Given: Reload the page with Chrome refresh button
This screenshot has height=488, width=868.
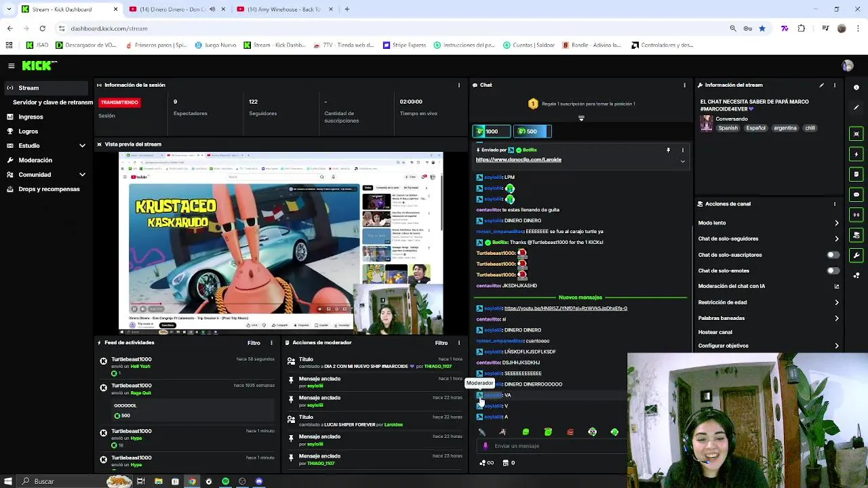Looking at the screenshot, I should pos(42,28).
